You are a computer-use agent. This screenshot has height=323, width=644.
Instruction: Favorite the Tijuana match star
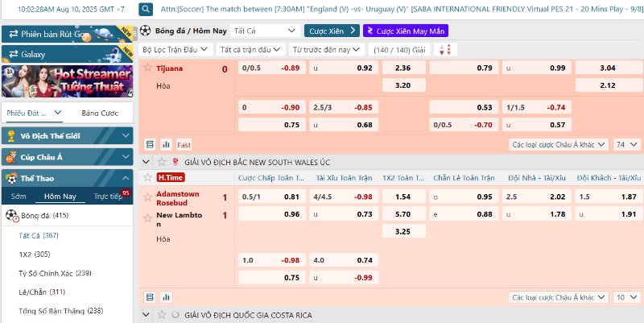pos(147,68)
